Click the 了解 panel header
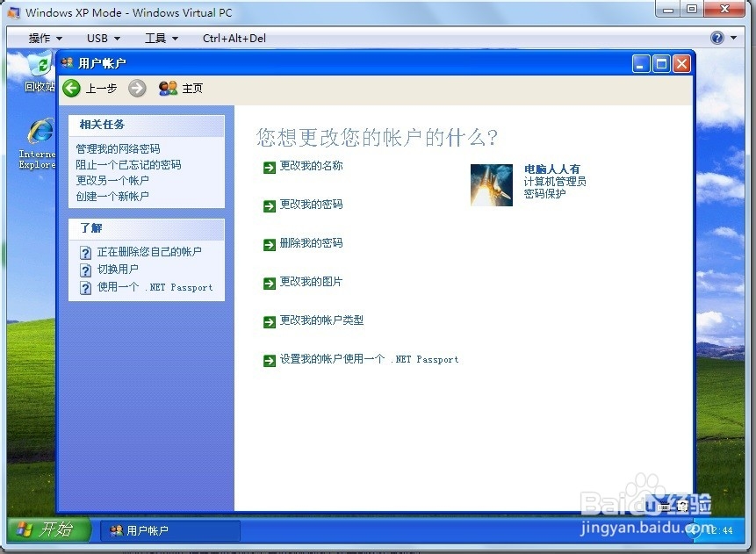756x554 pixels. pyautogui.click(x=147, y=229)
